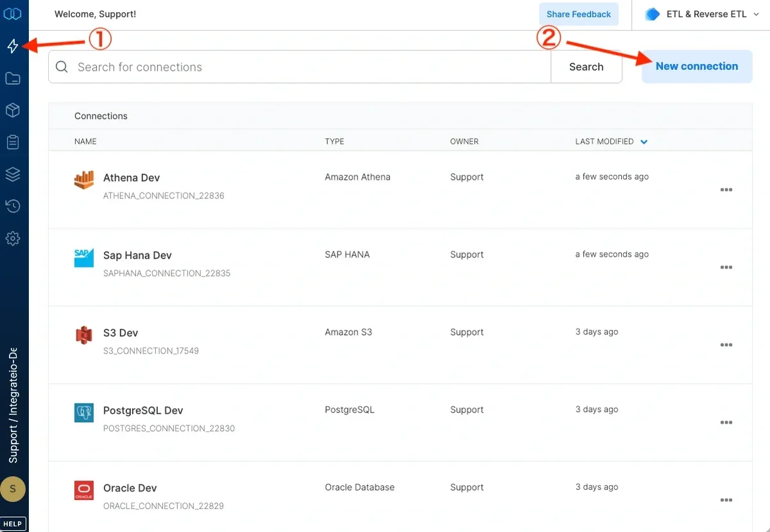The width and height of the screenshot is (770, 532).
Task: Open the actions menu for PostgreSQL Dev
Action: pos(726,422)
